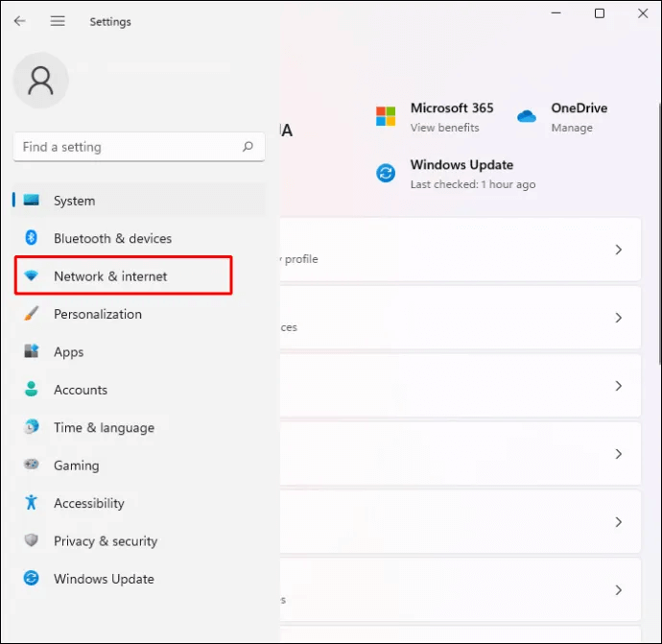This screenshot has width=662, height=644.
Task: Open Windows Update from the sidebar
Action: click(103, 579)
